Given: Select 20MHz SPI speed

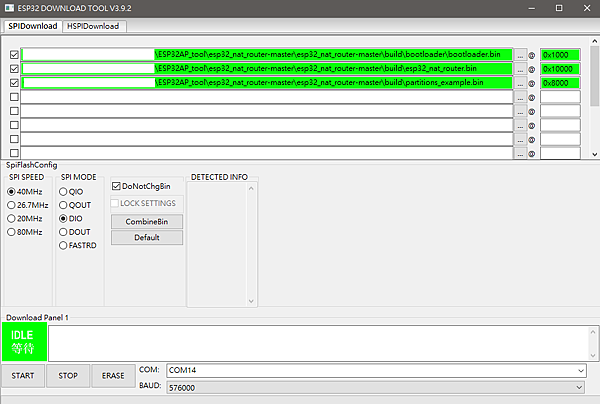Looking at the screenshot, I should click(x=25, y=218).
